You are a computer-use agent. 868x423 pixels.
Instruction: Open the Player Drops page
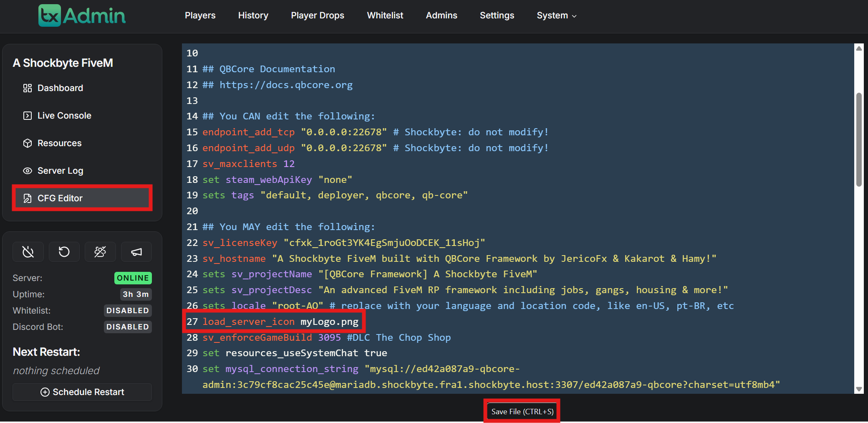click(317, 15)
